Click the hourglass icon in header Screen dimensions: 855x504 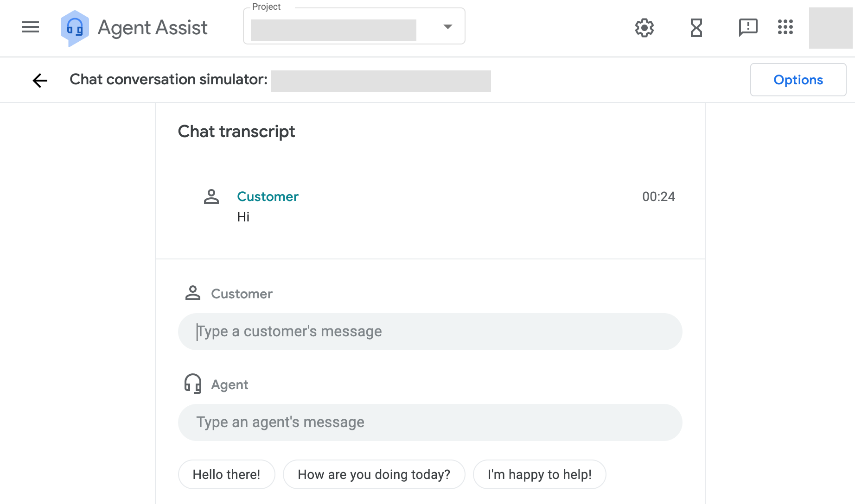(696, 28)
